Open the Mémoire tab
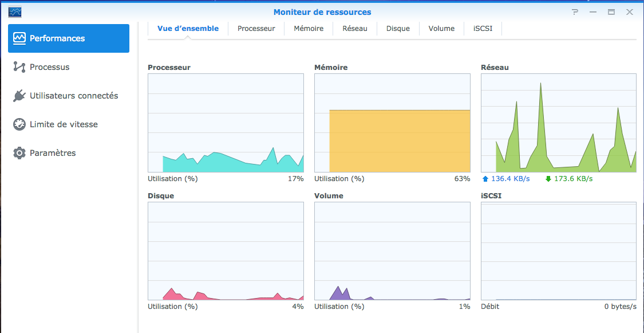This screenshot has height=333, width=644. pyautogui.click(x=309, y=28)
